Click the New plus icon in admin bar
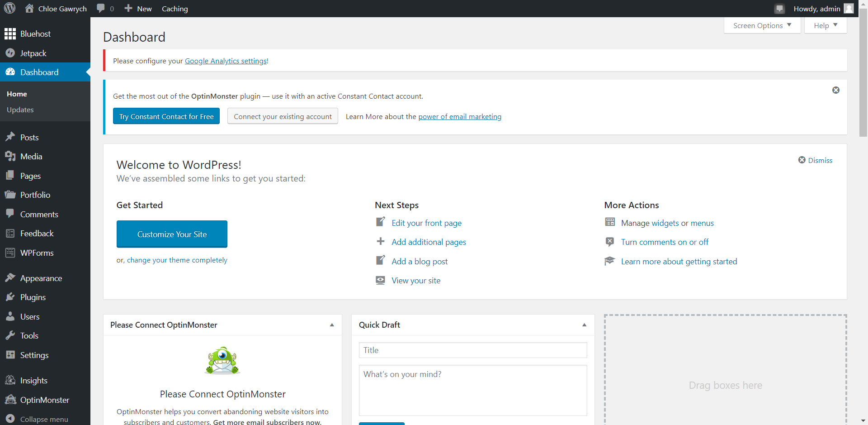Screen dimensions: 868x425 pos(128,9)
